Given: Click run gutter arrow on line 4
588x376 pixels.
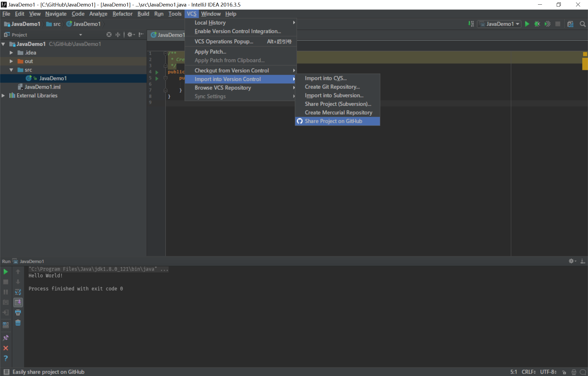Looking at the screenshot, I should pyautogui.click(x=157, y=72).
